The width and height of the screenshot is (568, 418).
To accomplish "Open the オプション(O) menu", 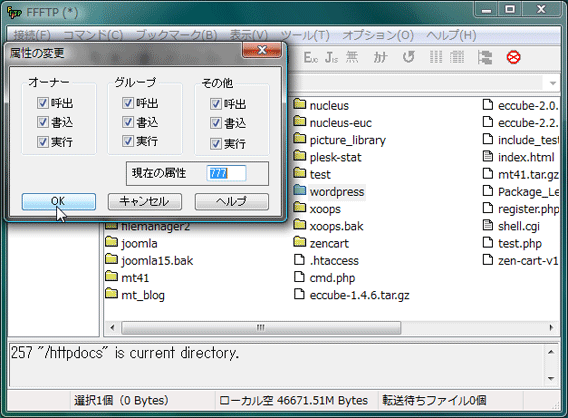I will (x=378, y=35).
